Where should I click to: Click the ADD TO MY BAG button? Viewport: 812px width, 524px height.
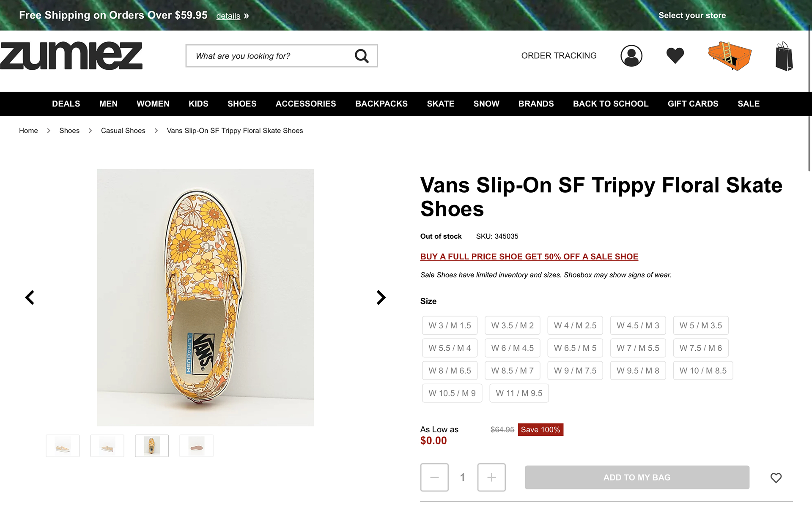click(637, 478)
